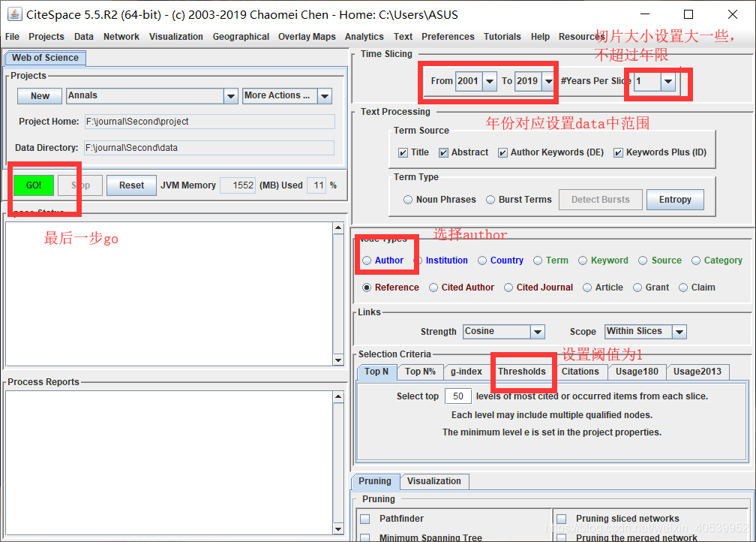Image resolution: width=756 pixels, height=542 pixels.
Task: Click Process Reports scrollbar down arrow
Action: (x=338, y=529)
